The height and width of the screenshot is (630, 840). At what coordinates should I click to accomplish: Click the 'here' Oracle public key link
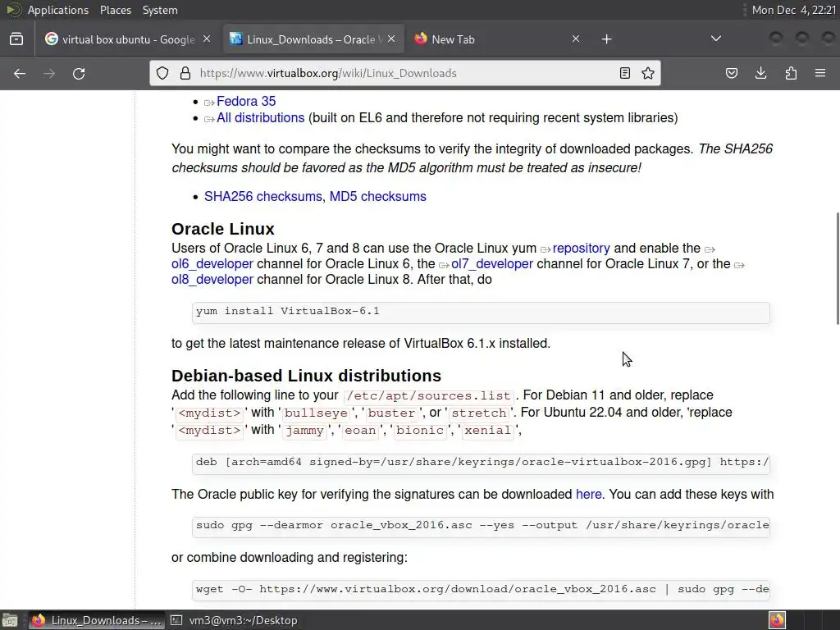(588, 495)
